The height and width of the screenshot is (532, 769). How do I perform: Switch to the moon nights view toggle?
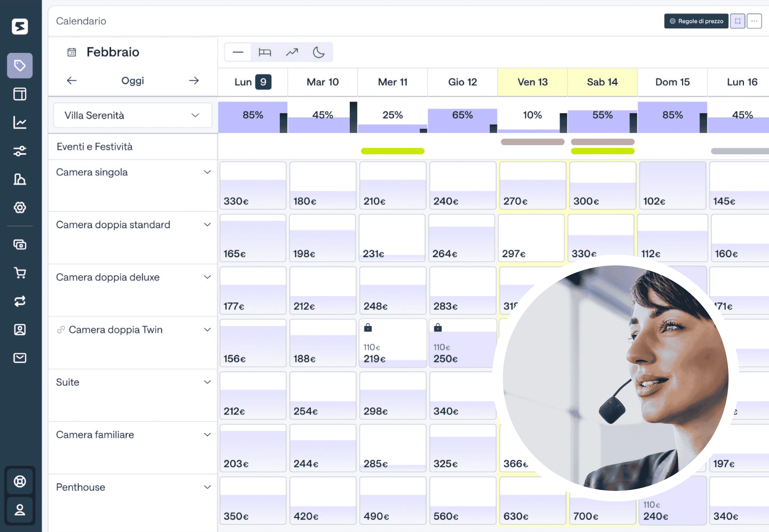[319, 52]
